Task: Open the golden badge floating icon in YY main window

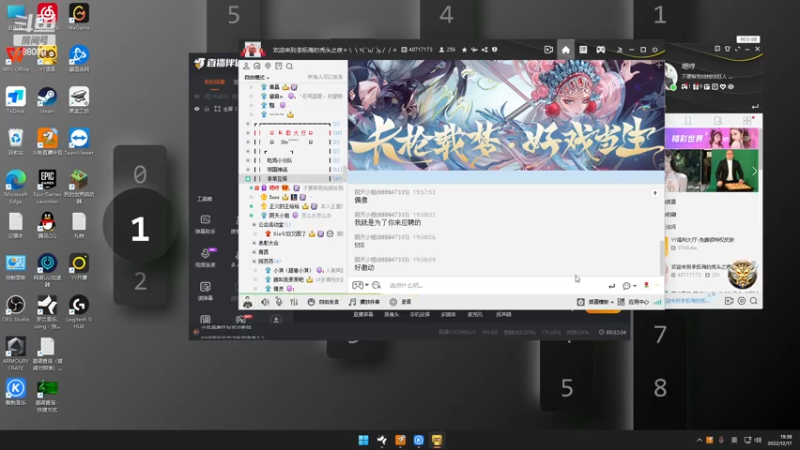Action: [742, 273]
